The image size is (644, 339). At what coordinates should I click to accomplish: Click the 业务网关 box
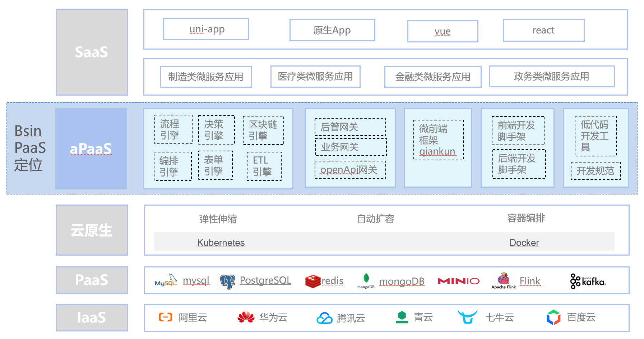pos(351,147)
